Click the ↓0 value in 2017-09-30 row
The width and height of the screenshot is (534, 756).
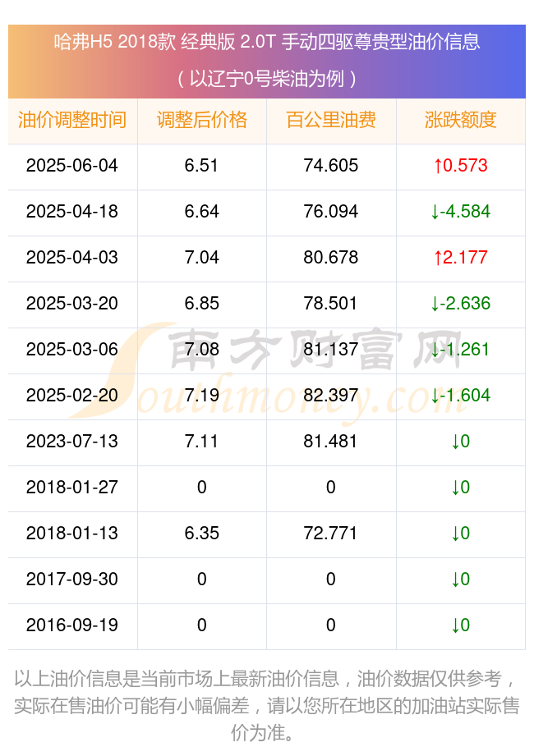pos(461,580)
